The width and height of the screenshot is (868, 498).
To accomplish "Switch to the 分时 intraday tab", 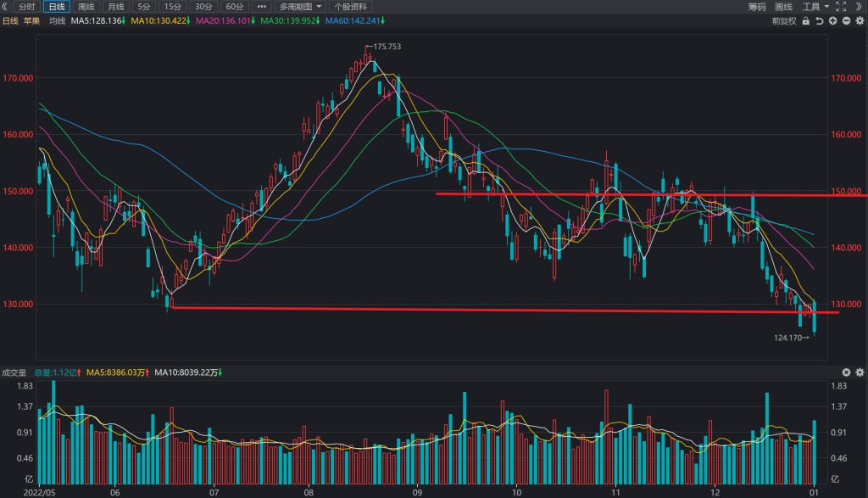I will (x=26, y=7).
